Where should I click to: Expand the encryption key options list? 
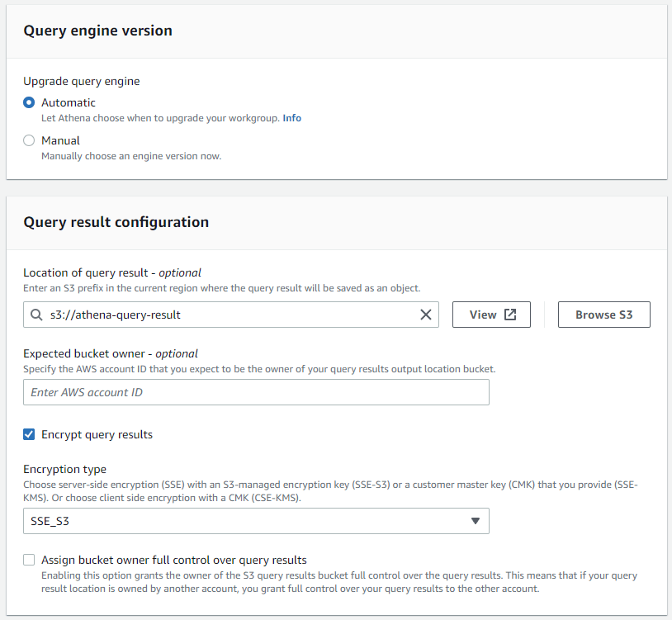pos(255,521)
